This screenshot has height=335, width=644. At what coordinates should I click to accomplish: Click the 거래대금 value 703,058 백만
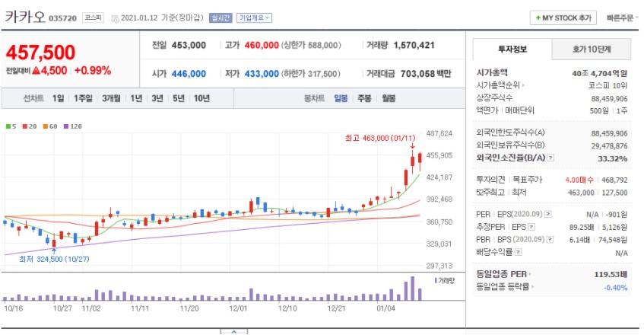coord(426,74)
